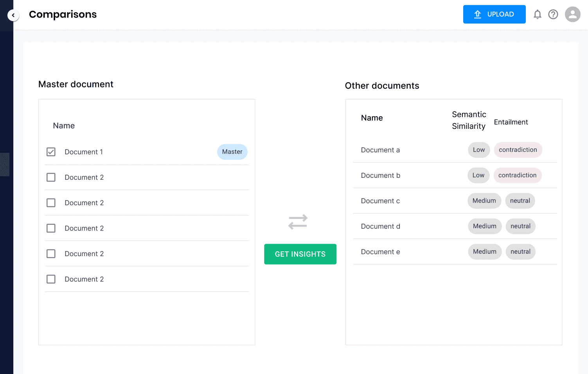
Task: Select Document d row name
Action: [380, 226]
